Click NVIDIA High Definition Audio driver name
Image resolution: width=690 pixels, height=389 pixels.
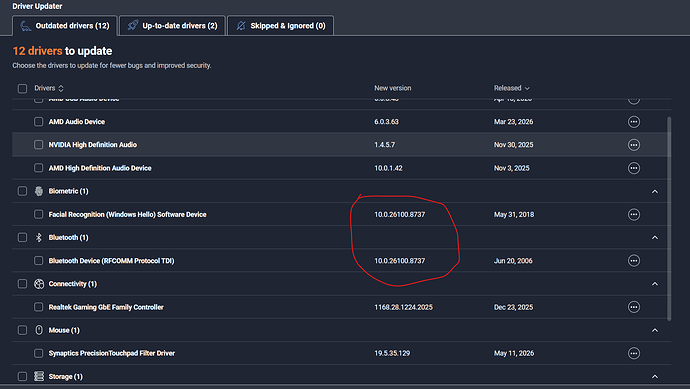click(92, 145)
